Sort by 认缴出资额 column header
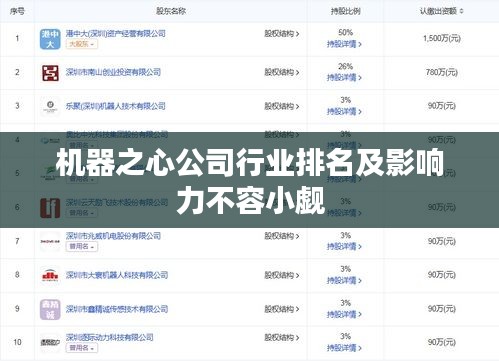Image resolution: width=499 pixels, height=361 pixels. click(441, 11)
